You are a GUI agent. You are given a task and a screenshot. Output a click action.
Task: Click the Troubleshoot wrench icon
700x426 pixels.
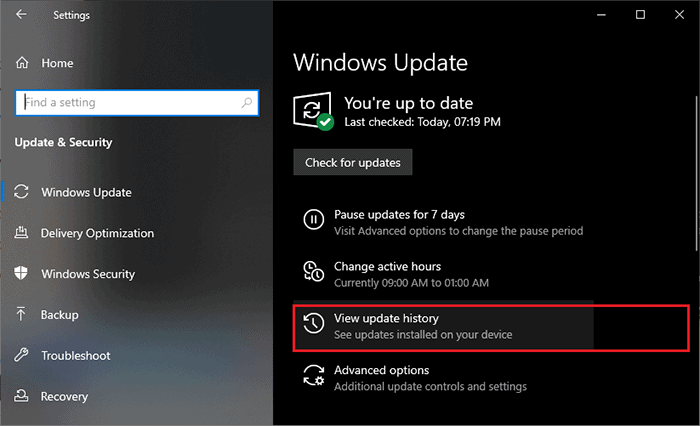pyautogui.click(x=21, y=355)
